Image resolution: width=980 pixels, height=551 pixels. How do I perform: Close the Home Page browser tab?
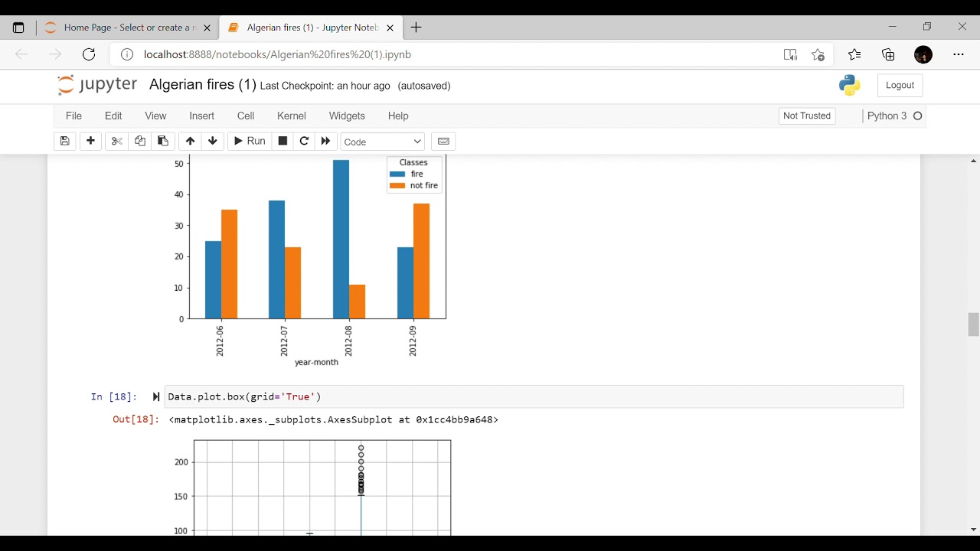coord(207,28)
